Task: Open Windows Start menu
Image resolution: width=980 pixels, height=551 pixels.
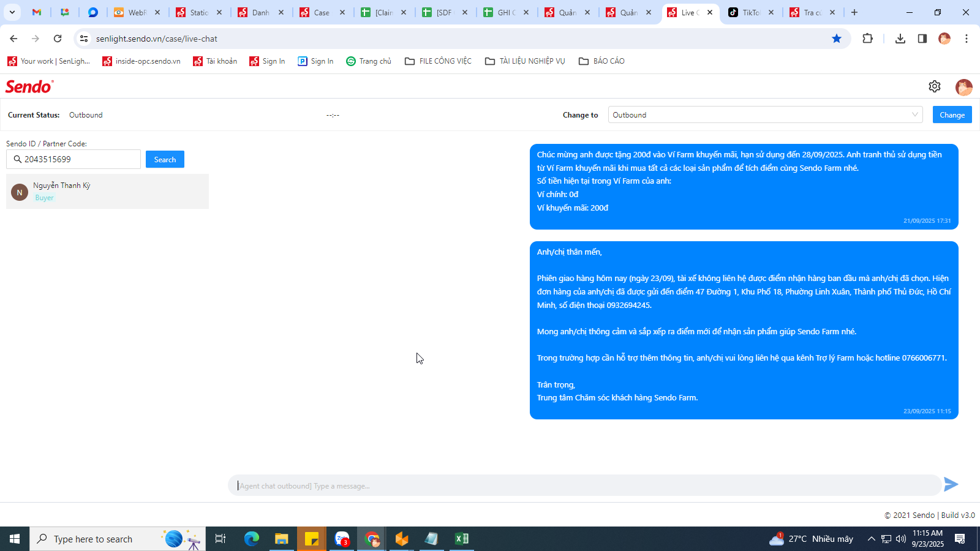Action: (x=15, y=539)
